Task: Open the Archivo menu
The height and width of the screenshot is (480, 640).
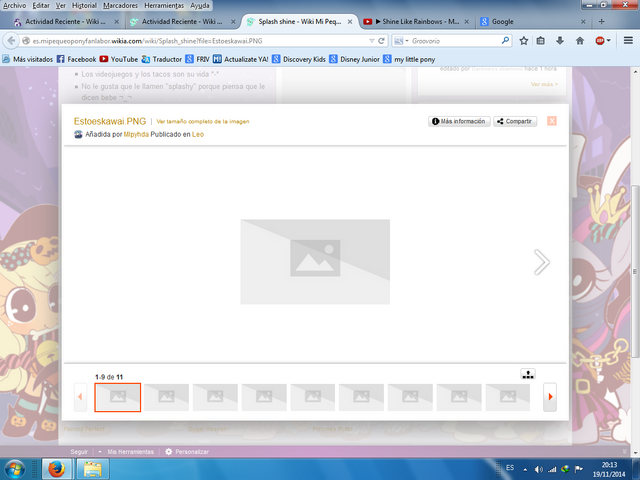Action: (14, 5)
